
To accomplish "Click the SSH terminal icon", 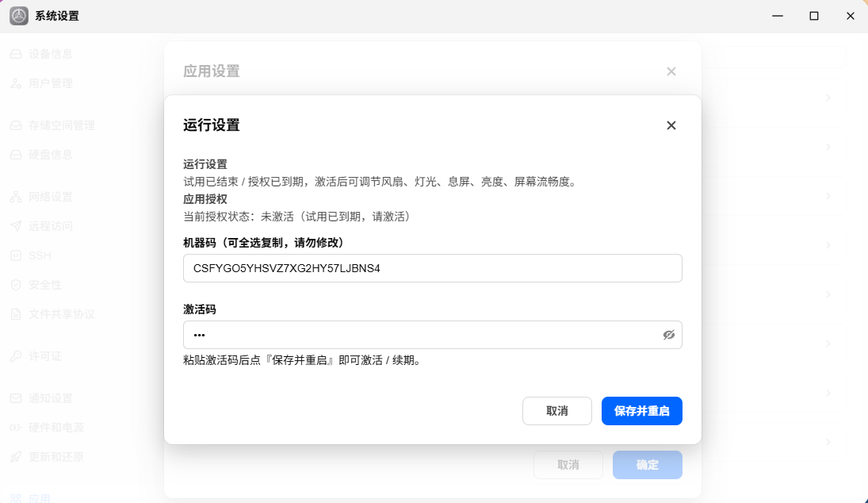I will pos(16,255).
